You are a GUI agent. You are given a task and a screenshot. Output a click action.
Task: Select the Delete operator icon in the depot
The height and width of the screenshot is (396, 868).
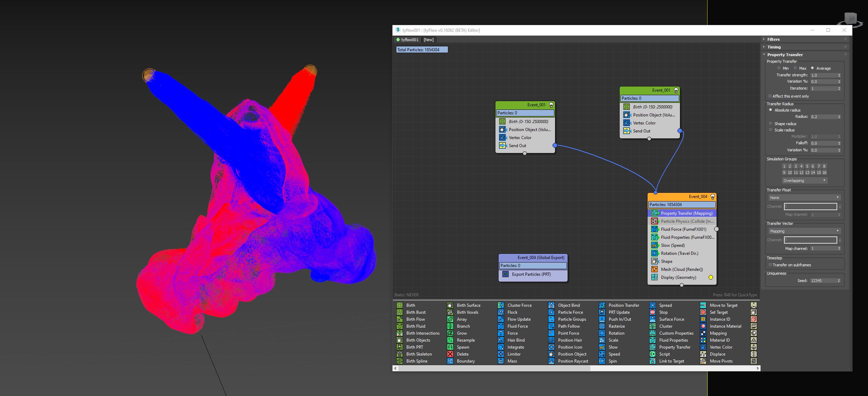pyautogui.click(x=450, y=354)
